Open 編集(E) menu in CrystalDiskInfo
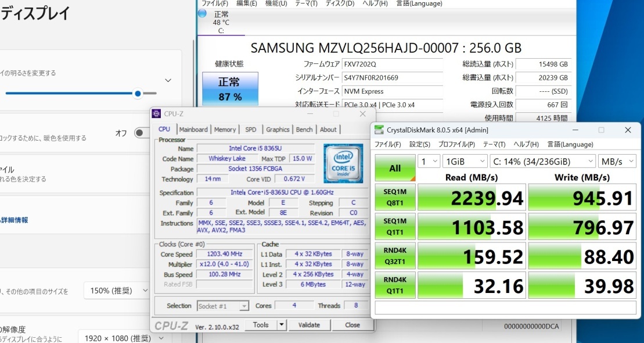 tap(246, 3)
